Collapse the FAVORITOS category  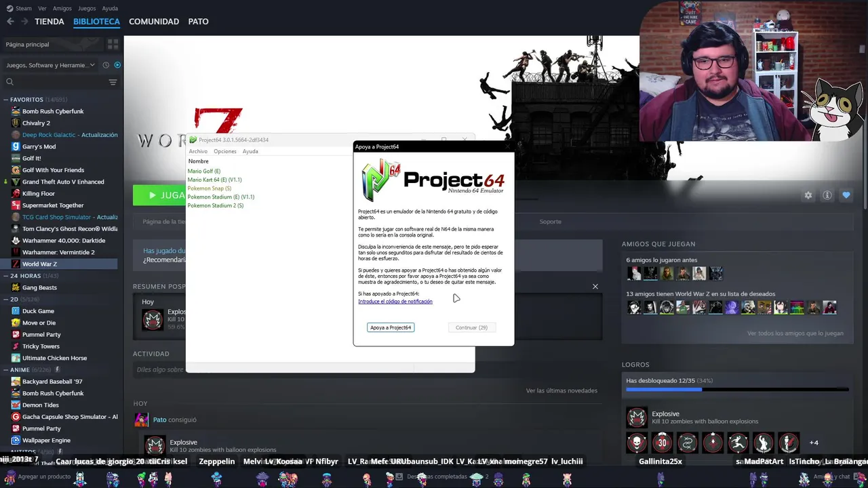point(6,100)
